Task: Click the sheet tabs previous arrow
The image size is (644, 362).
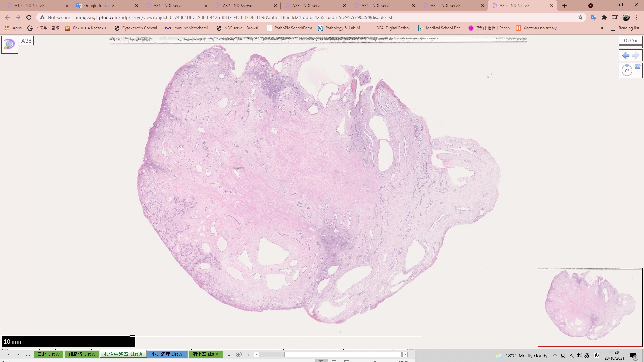Action: [x=9, y=354]
